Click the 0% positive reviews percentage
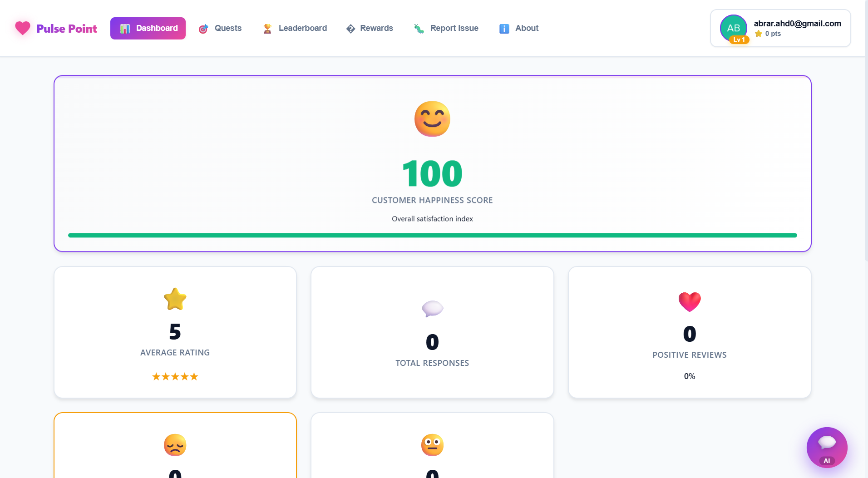The image size is (868, 478). (690, 376)
